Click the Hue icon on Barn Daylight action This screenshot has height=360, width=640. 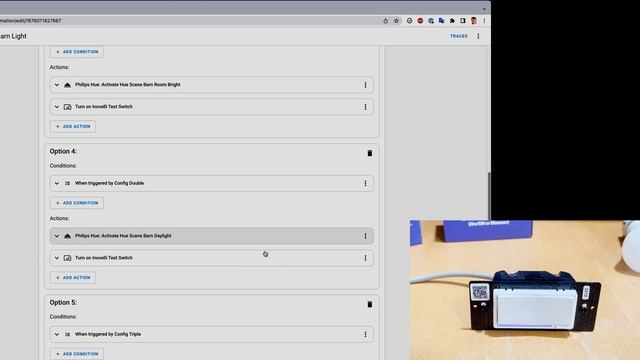pos(67,236)
